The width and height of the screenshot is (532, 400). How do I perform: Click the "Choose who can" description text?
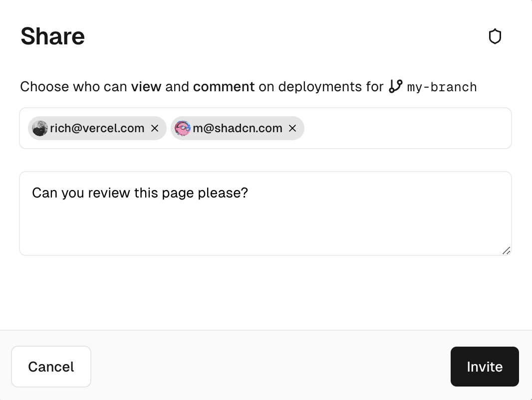pyautogui.click(x=74, y=87)
